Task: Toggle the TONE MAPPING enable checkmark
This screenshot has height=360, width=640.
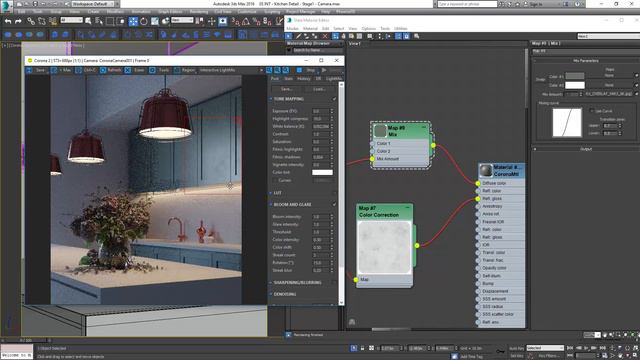Action: (x=334, y=99)
